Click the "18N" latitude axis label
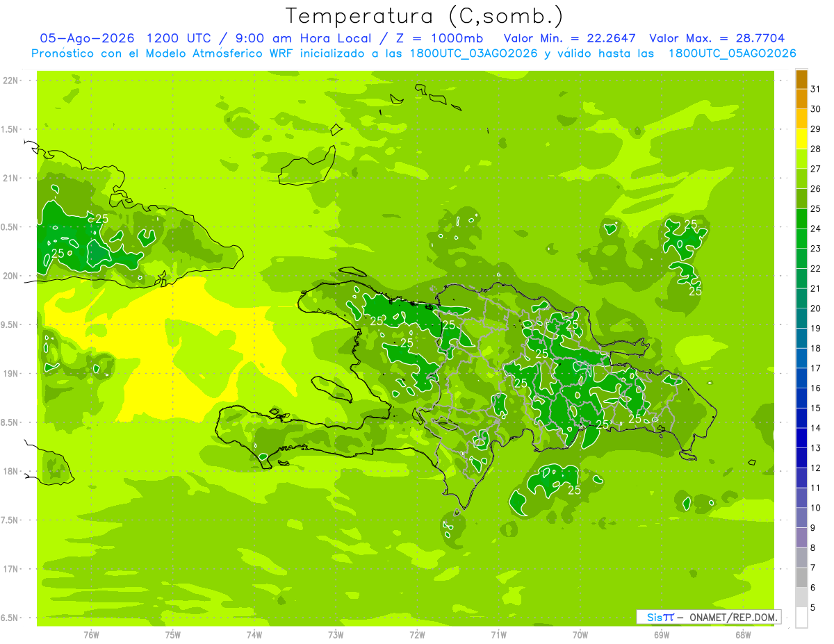Viewport: 834px width, 644px height. point(10,471)
